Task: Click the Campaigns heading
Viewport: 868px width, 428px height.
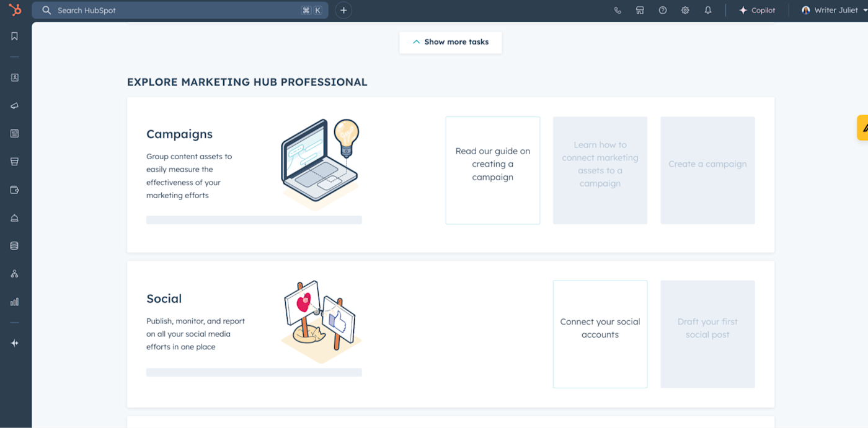Action: pyautogui.click(x=179, y=134)
